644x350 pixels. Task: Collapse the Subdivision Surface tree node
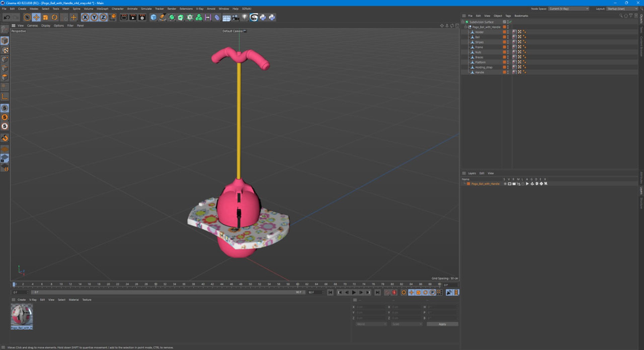click(x=463, y=22)
